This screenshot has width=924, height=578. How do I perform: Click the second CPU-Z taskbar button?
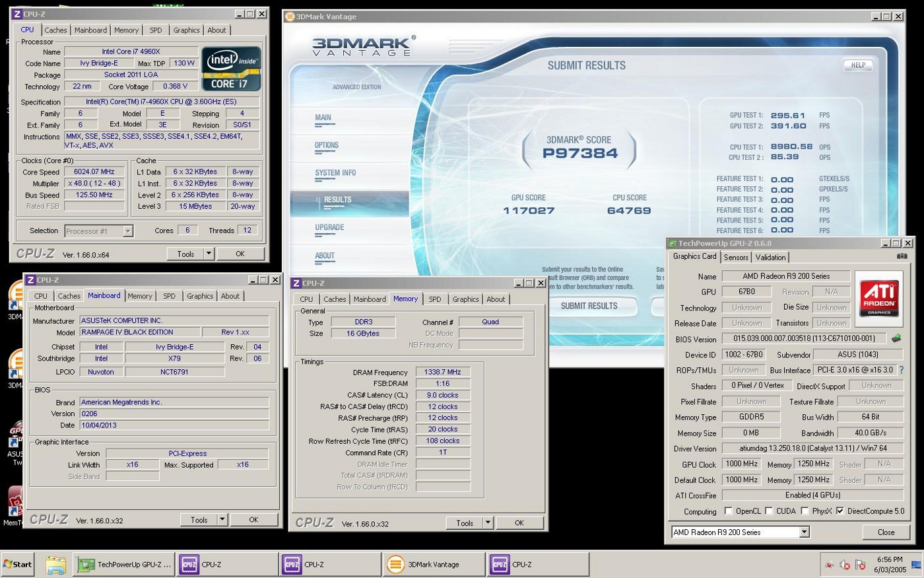click(x=330, y=565)
